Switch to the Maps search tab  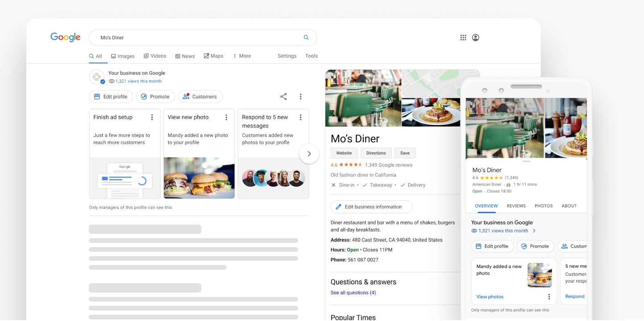214,55
